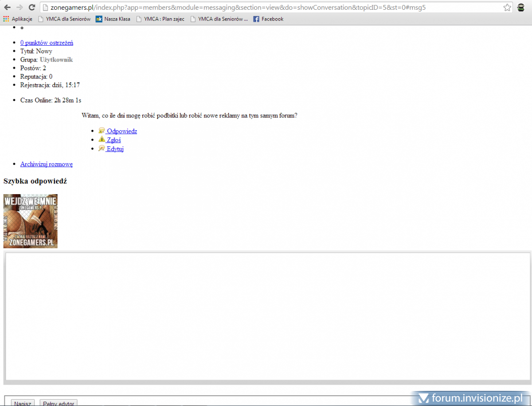Open the Aplikacje apps grid icon
The width and height of the screenshot is (532, 406).
pos(6,19)
